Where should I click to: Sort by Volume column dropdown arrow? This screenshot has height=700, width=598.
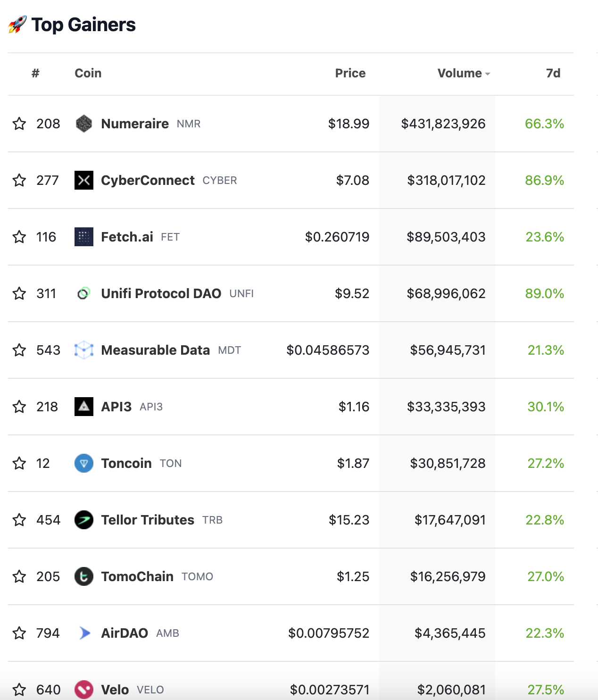click(488, 74)
